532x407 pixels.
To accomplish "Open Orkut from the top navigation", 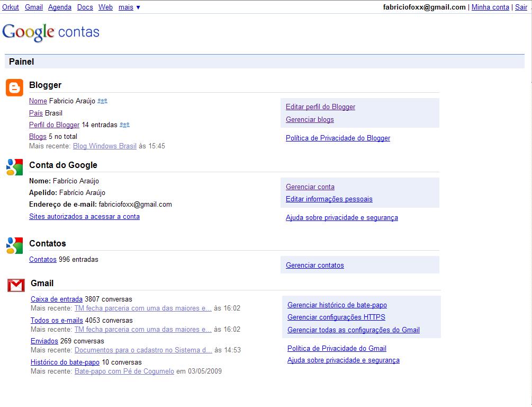I will point(11,7).
